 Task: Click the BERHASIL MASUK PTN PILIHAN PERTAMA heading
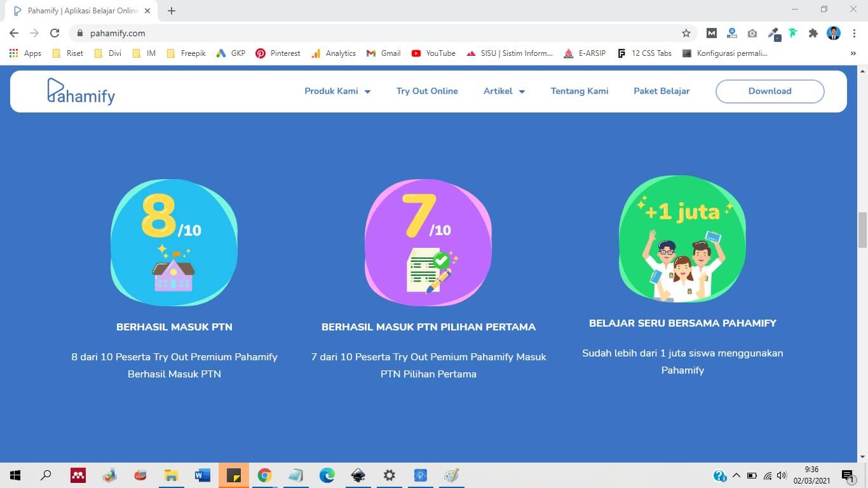428,327
